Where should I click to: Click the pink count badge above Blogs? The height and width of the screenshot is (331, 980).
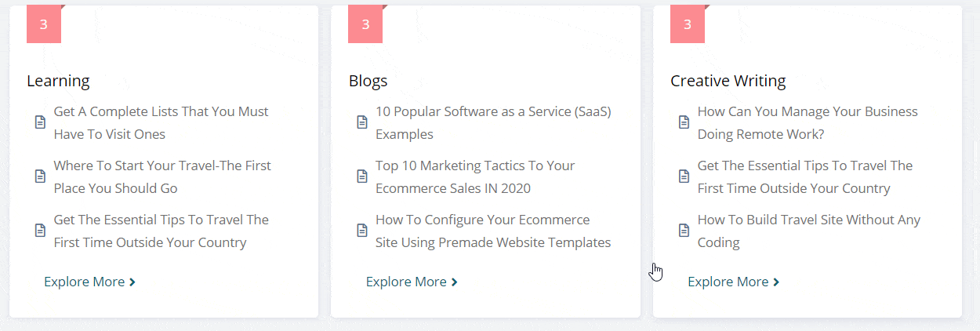(x=366, y=24)
